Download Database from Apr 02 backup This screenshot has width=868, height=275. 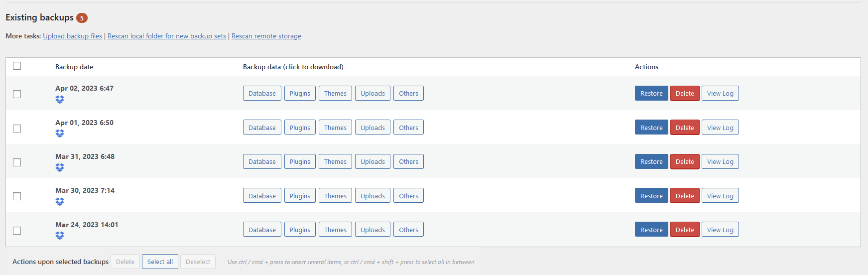tap(262, 93)
